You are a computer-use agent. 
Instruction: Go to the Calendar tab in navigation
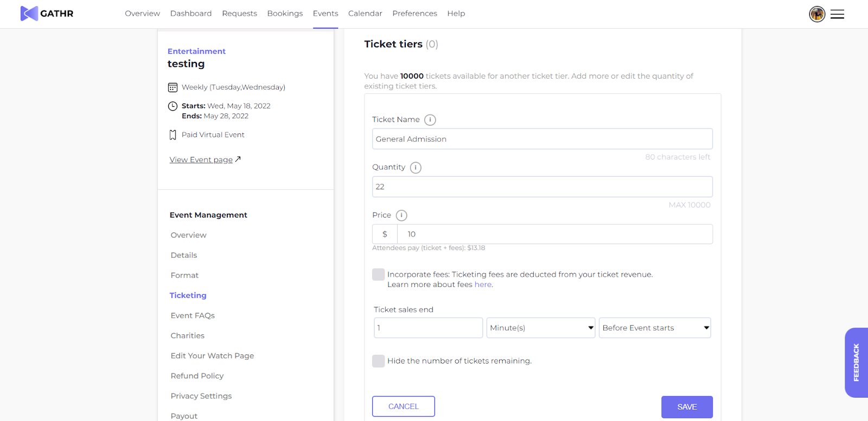pyautogui.click(x=365, y=14)
